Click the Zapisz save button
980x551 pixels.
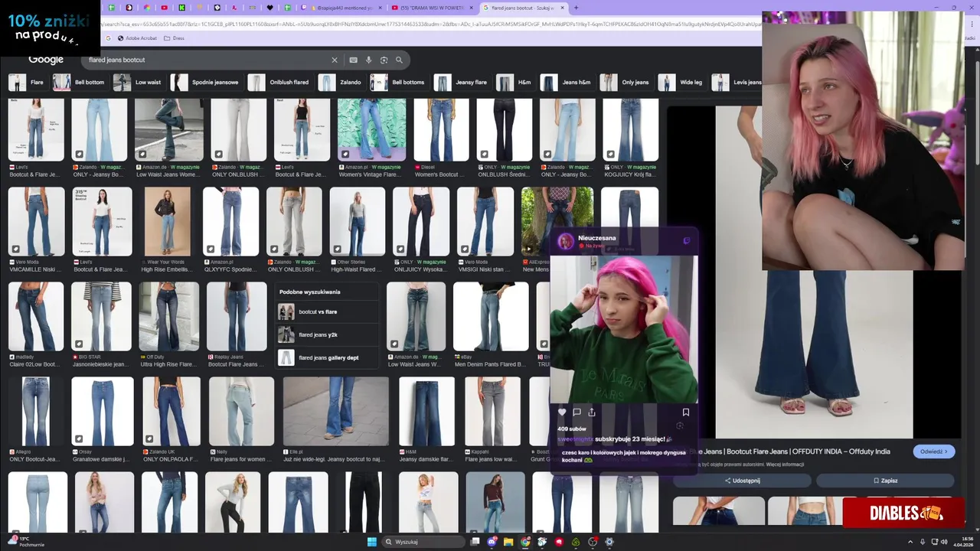coord(885,481)
